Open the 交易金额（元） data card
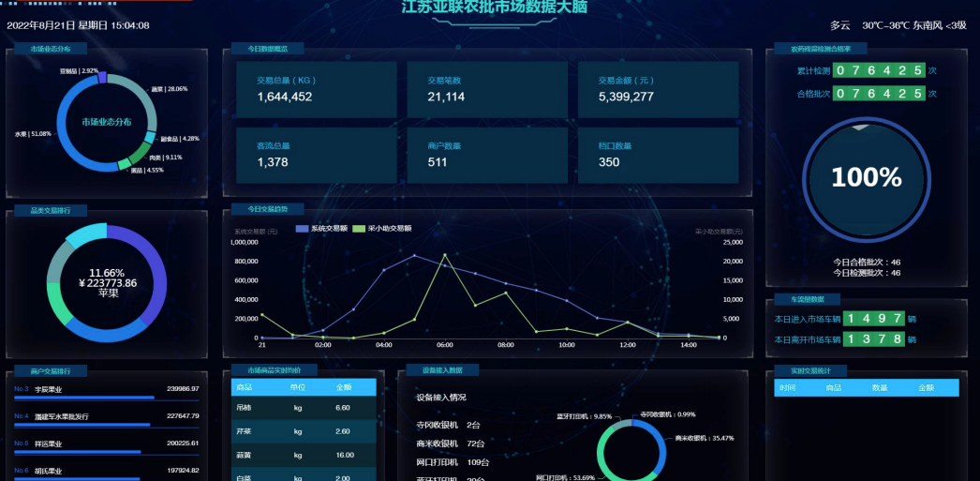The image size is (980, 481). [x=658, y=89]
